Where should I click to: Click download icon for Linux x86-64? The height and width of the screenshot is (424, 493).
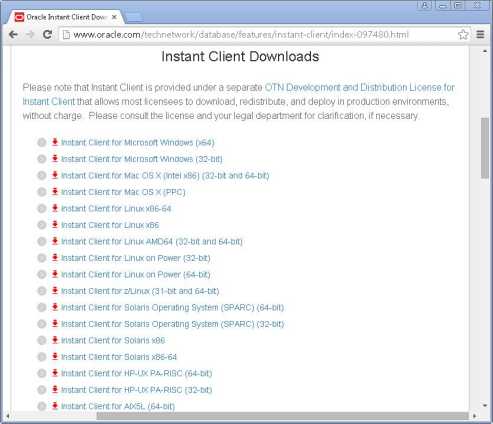55,208
